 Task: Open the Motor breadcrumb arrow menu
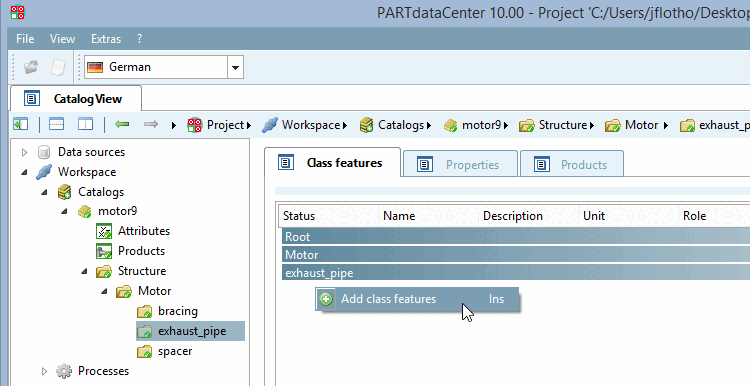(665, 126)
